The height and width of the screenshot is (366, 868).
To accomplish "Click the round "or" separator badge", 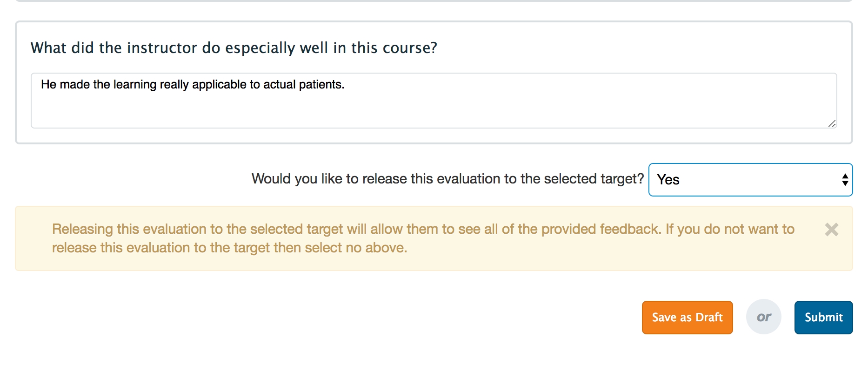I will tap(763, 317).
